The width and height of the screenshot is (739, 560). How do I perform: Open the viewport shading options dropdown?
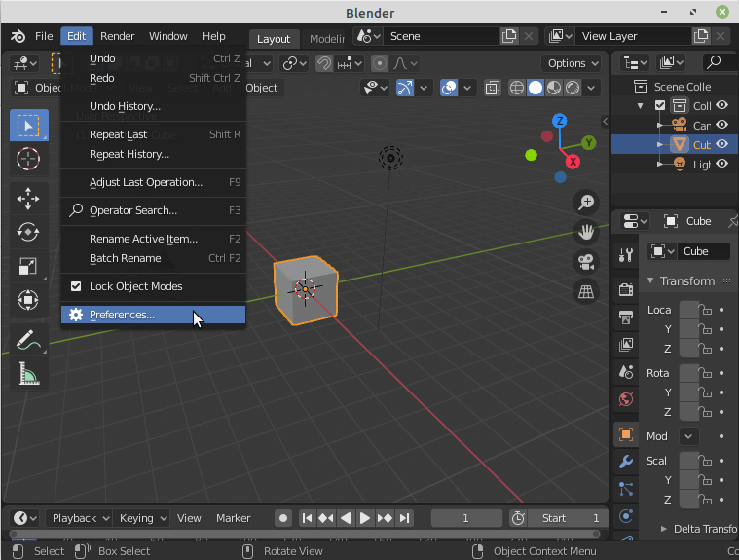click(591, 88)
